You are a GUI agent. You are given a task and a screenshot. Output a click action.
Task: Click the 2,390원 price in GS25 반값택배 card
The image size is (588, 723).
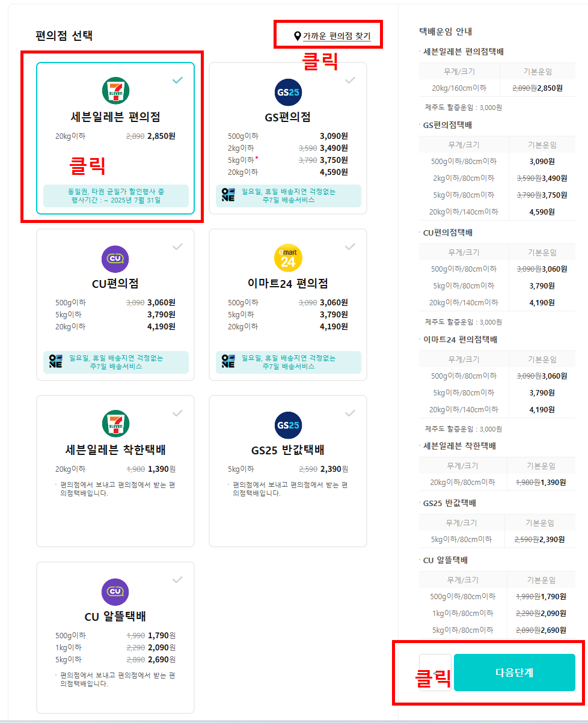pyautogui.click(x=334, y=469)
